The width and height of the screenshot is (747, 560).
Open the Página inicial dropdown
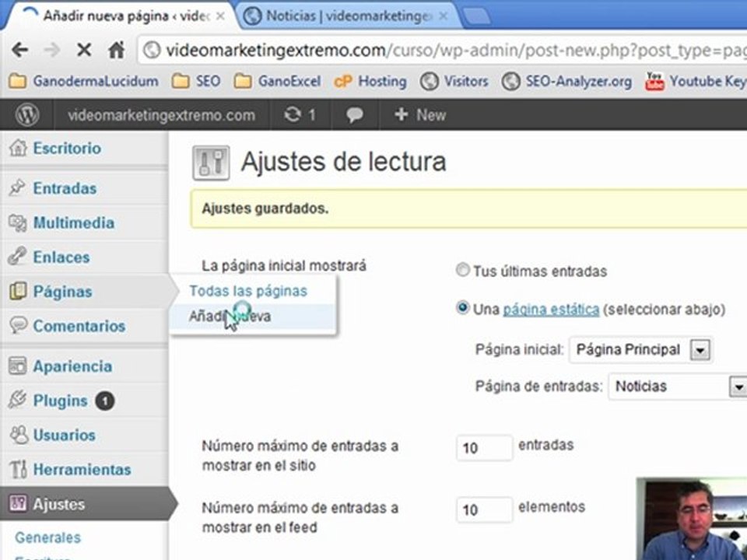point(640,350)
